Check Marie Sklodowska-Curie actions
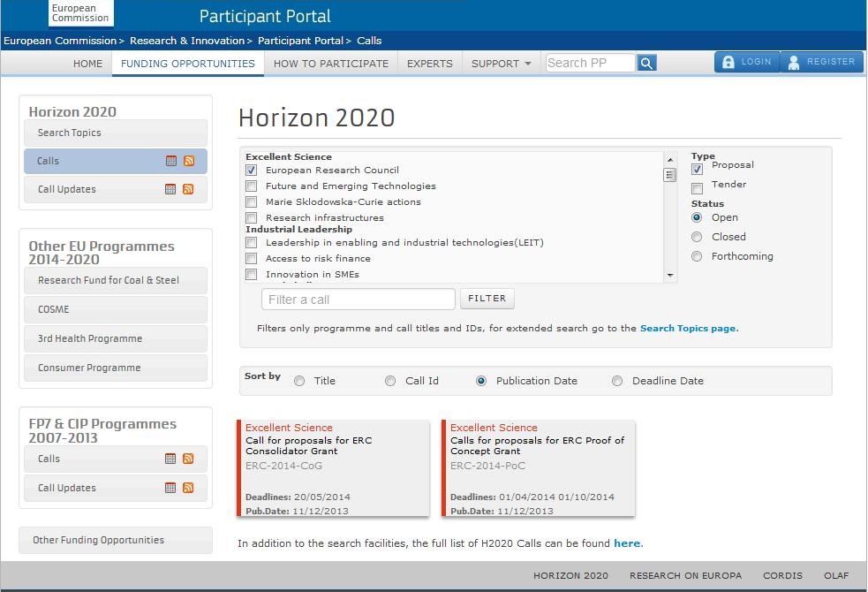The height and width of the screenshot is (592, 868). 252,202
